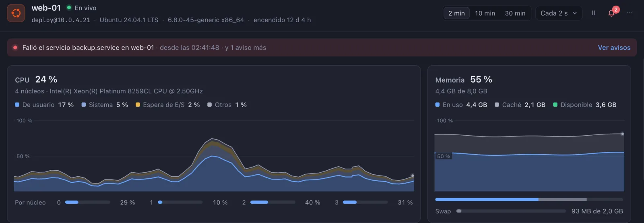644x223 pixels.
Task: Switch to the 10 min time range
Action: point(485,13)
